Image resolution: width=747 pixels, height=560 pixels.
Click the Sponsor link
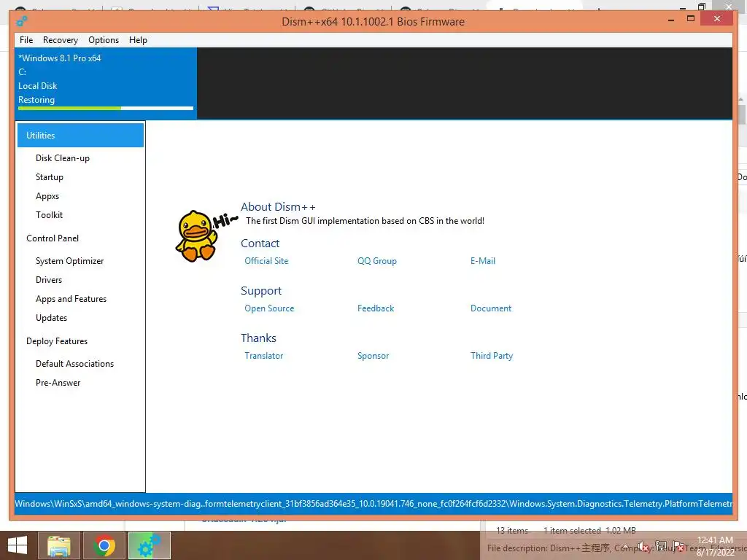(373, 356)
